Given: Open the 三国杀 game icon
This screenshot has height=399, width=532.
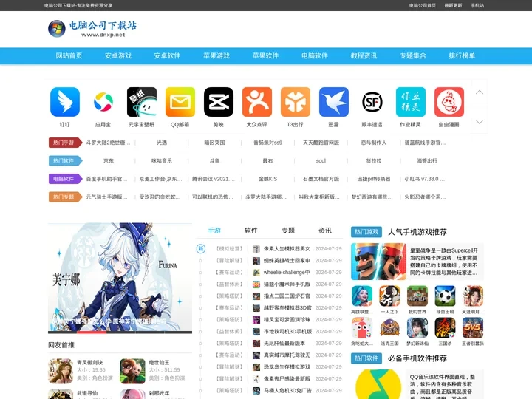Looking at the screenshot, I should pyautogui.click(x=445, y=328).
